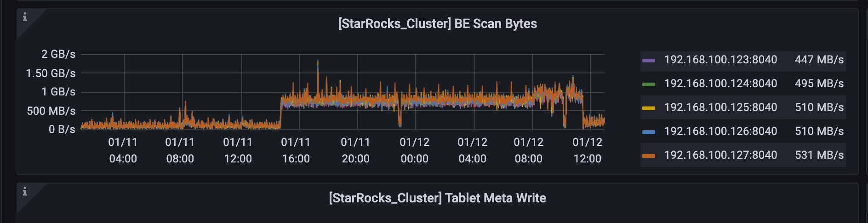Isolate the 192.168.100.126:8040 legend series

coord(720,131)
